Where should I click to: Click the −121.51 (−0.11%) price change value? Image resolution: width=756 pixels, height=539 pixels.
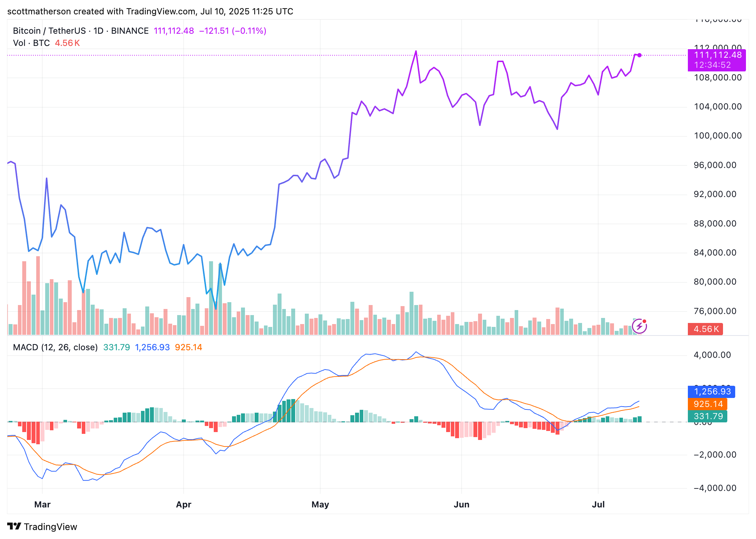click(x=233, y=31)
